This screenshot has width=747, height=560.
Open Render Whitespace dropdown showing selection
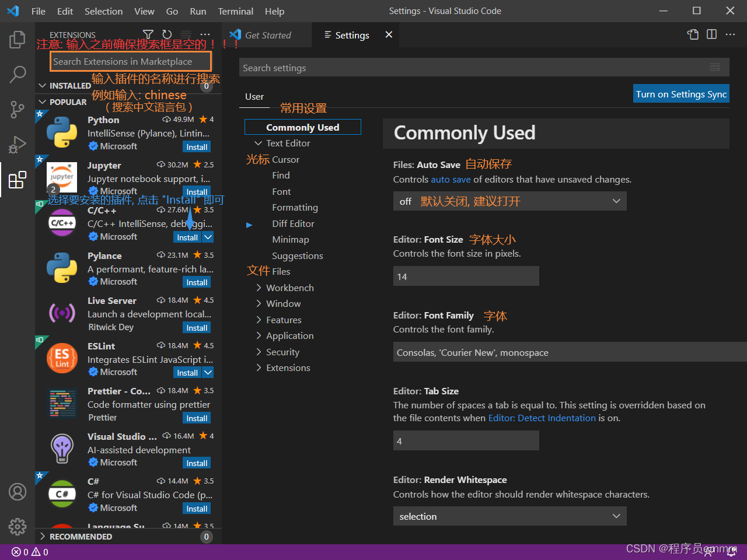point(509,516)
